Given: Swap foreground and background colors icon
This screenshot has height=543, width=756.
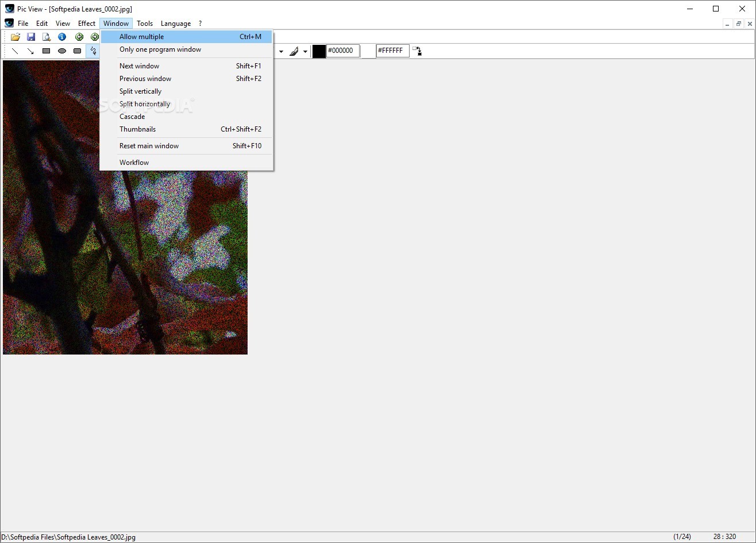Looking at the screenshot, I should pyautogui.click(x=418, y=51).
